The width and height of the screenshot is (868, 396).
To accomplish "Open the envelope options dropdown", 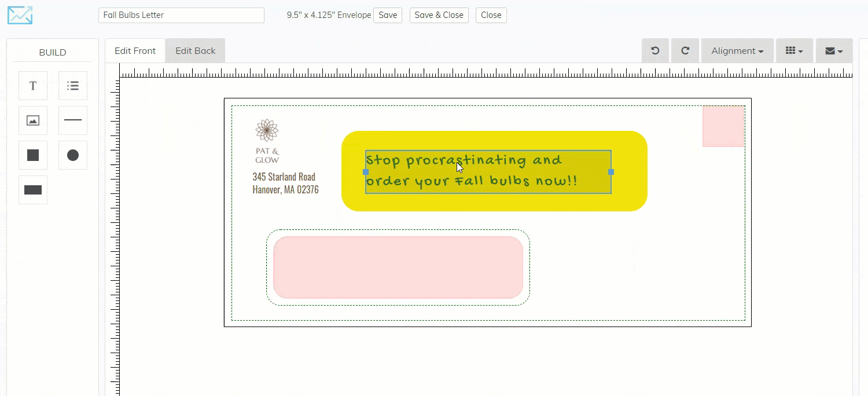I will [834, 51].
